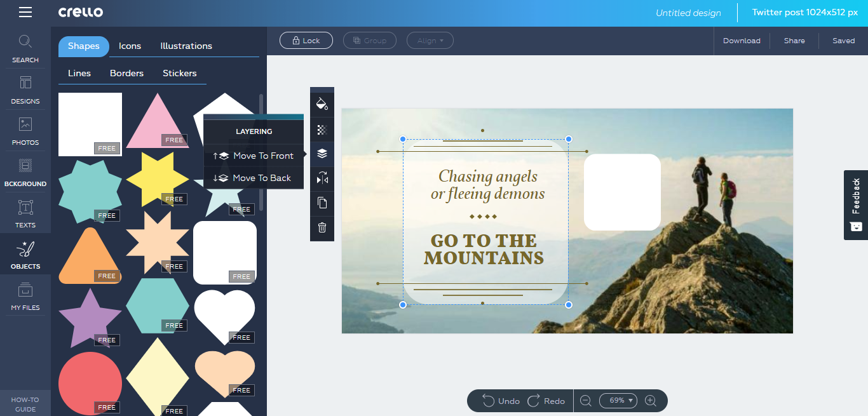
Task: Open the transparency checkerboard tool
Action: click(x=322, y=130)
